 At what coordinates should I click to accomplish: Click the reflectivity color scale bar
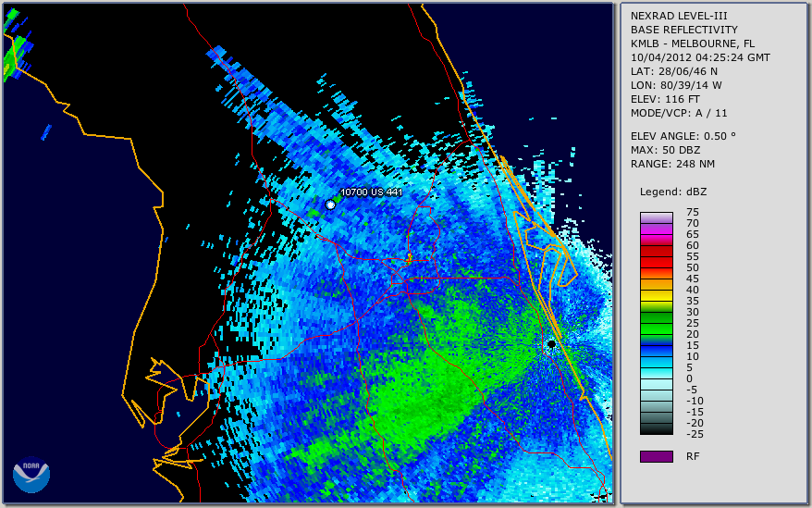656,324
